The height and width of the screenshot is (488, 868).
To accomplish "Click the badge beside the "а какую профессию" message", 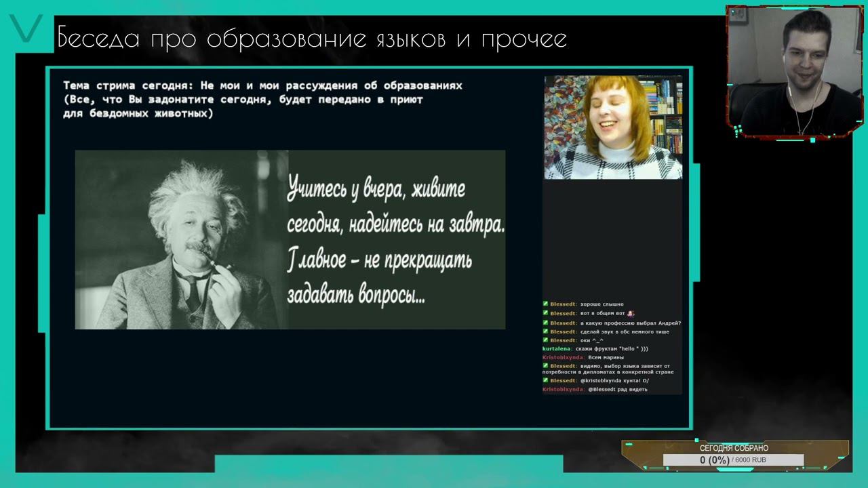I will coord(545,323).
